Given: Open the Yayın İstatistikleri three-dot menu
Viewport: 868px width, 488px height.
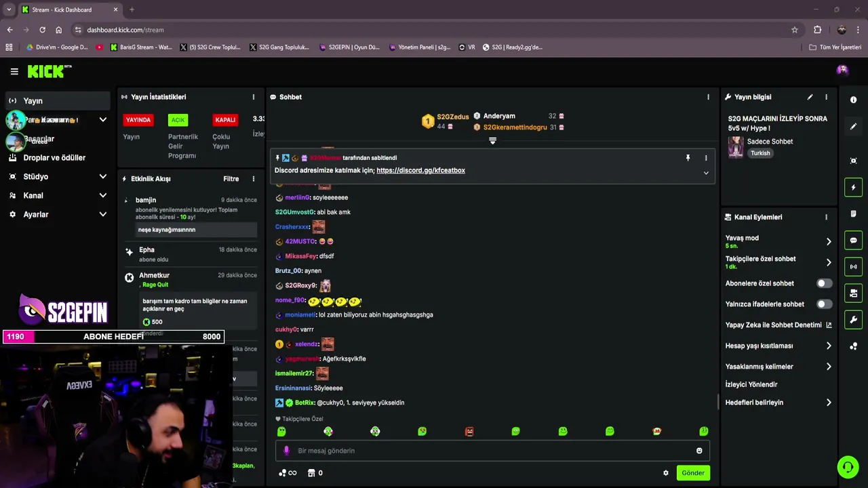Looking at the screenshot, I should [x=254, y=97].
